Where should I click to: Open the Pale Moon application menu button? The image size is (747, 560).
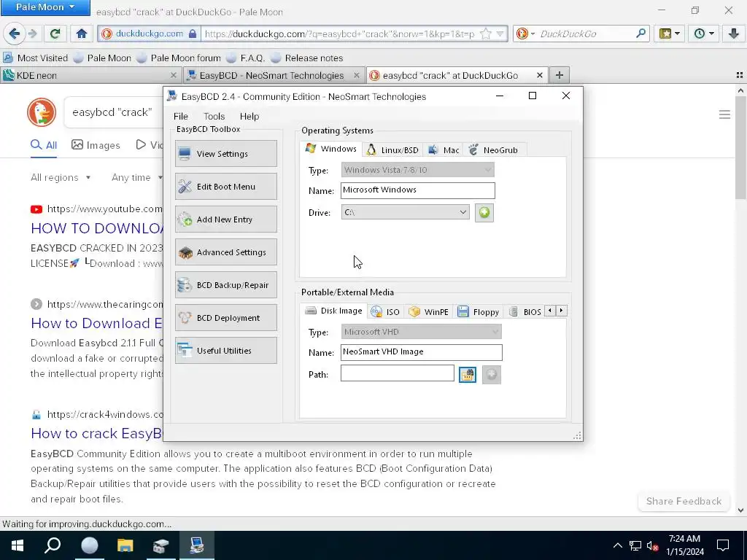click(45, 7)
